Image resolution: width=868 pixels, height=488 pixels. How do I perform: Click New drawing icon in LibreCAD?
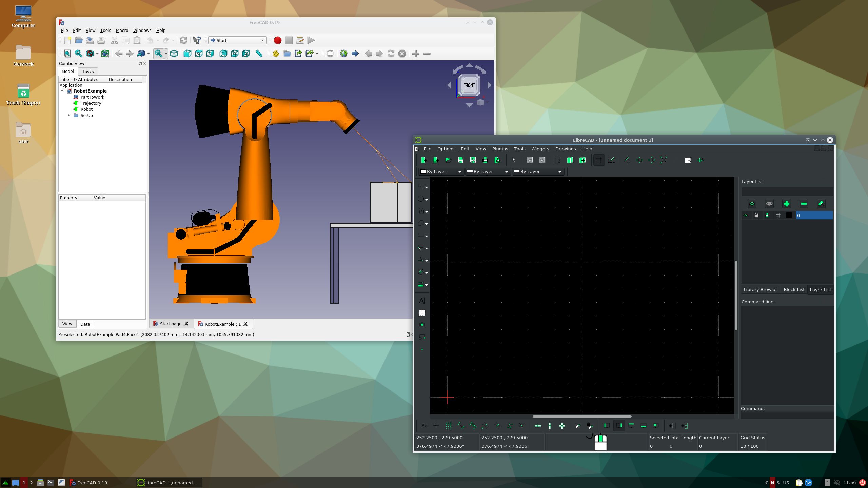click(x=423, y=160)
